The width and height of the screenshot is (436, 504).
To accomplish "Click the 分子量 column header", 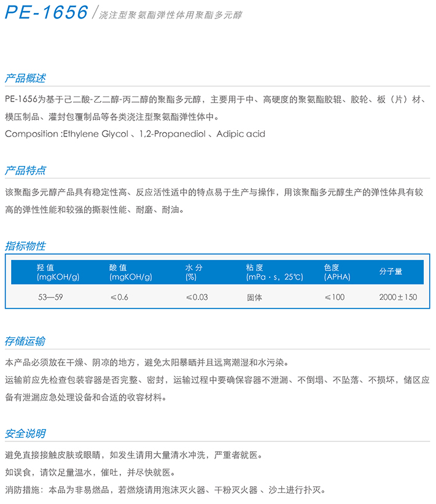I will click(391, 272).
